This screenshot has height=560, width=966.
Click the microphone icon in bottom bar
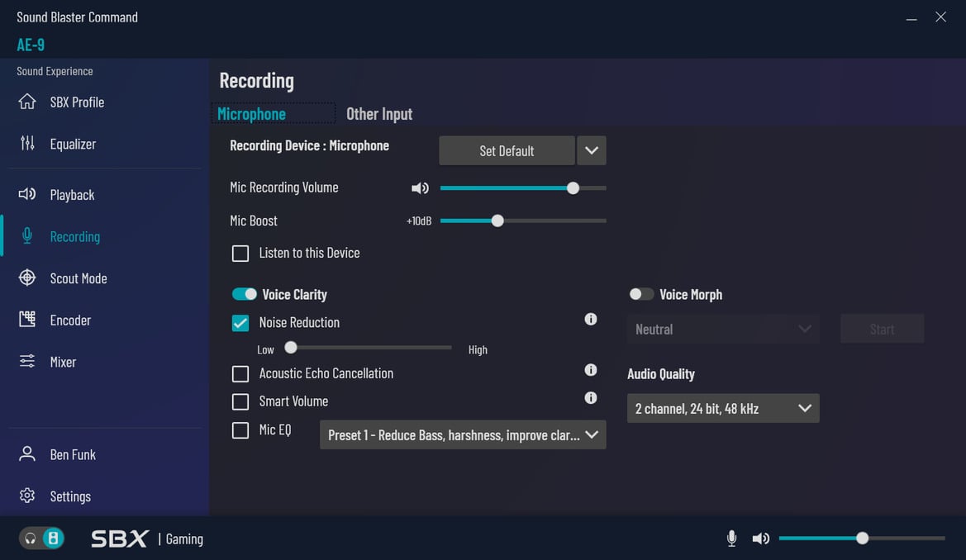pos(731,538)
